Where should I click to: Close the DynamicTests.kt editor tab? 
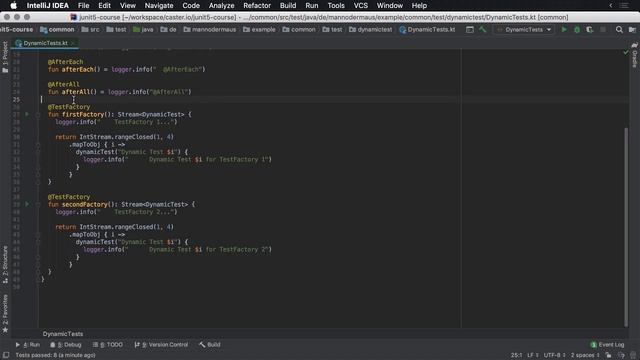click(73, 43)
